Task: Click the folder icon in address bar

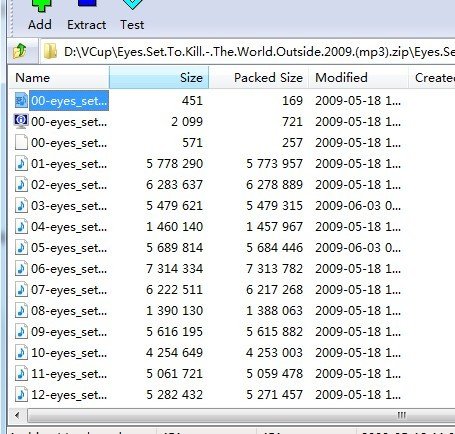Action: pos(50,52)
